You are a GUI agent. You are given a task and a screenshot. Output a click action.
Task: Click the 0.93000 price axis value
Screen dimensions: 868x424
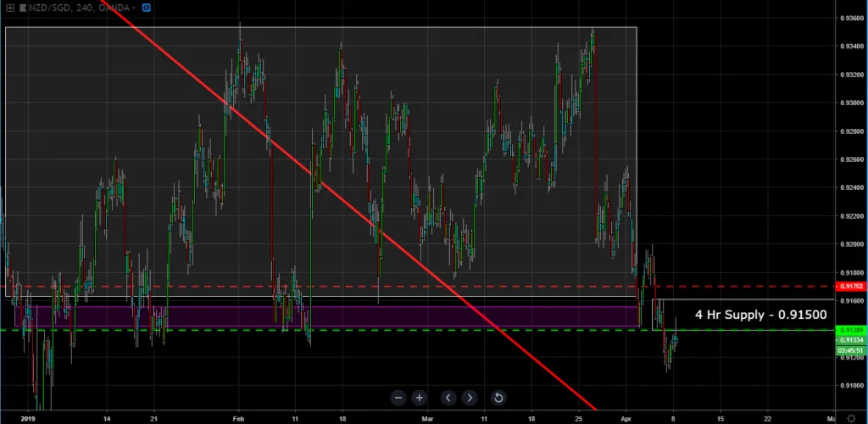[852, 103]
